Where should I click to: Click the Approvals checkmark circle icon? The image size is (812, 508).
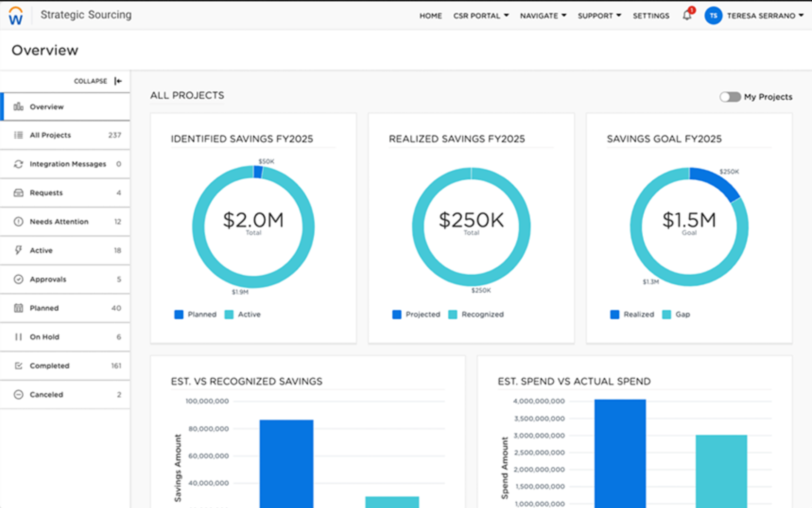click(x=18, y=279)
